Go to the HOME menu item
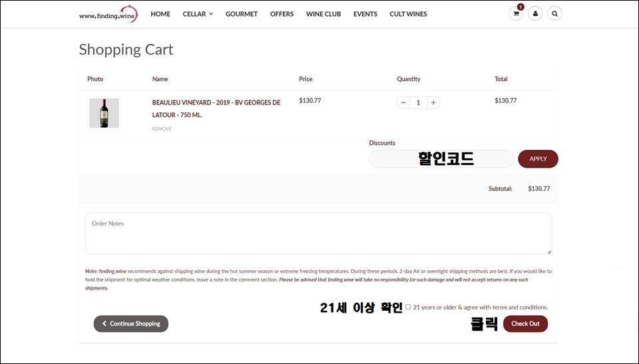Image resolution: width=639 pixels, height=364 pixels. click(x=160, y=14)
